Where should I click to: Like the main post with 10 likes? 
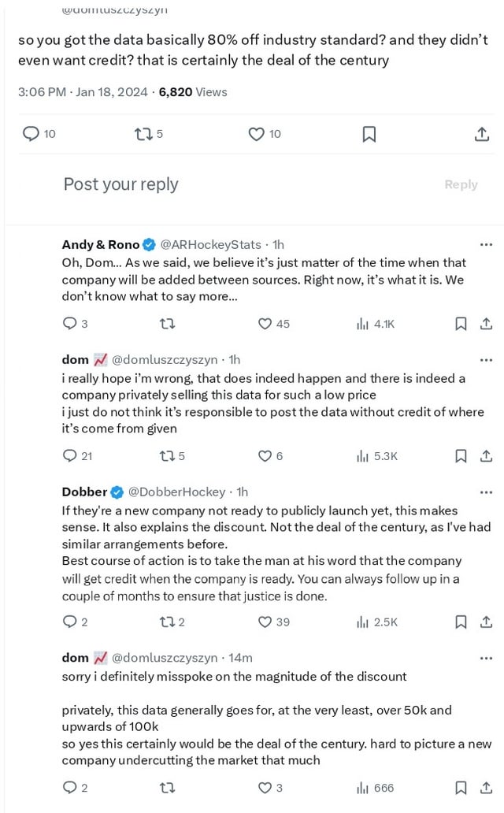[256, 134]
